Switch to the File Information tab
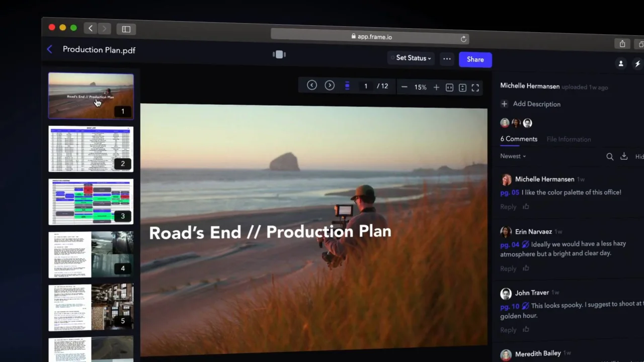 click(569, 139)
